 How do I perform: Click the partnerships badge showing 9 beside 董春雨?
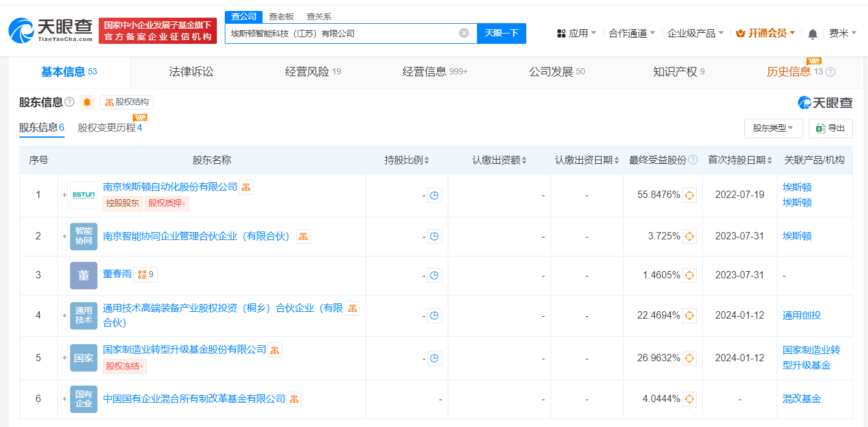click(144, 275)
